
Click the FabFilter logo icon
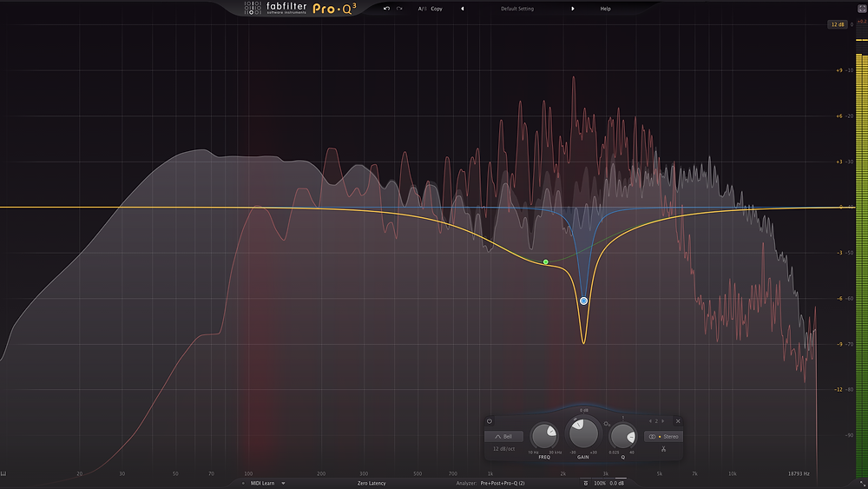pos(253,9)
